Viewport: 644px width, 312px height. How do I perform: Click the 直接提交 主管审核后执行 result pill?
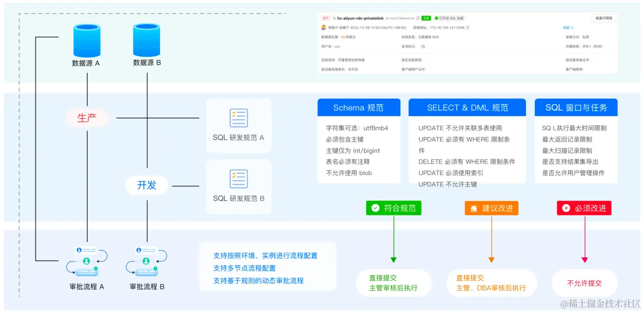393,283
